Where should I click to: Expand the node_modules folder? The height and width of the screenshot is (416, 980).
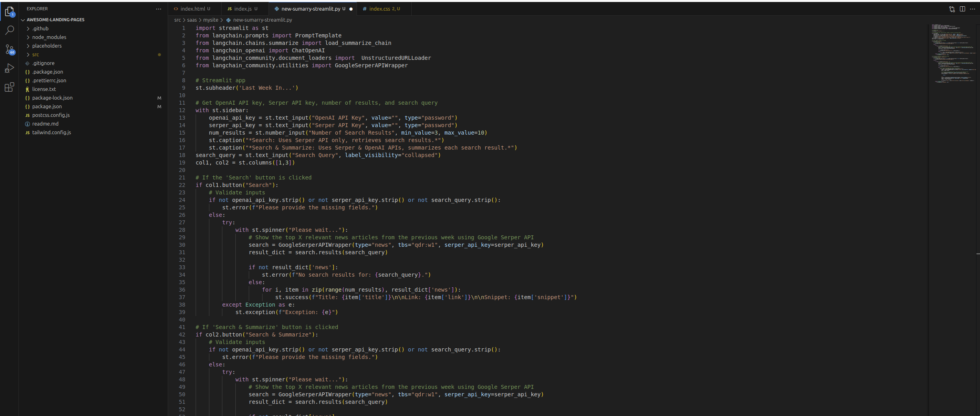pyautogui.click(x=49, y=37)
